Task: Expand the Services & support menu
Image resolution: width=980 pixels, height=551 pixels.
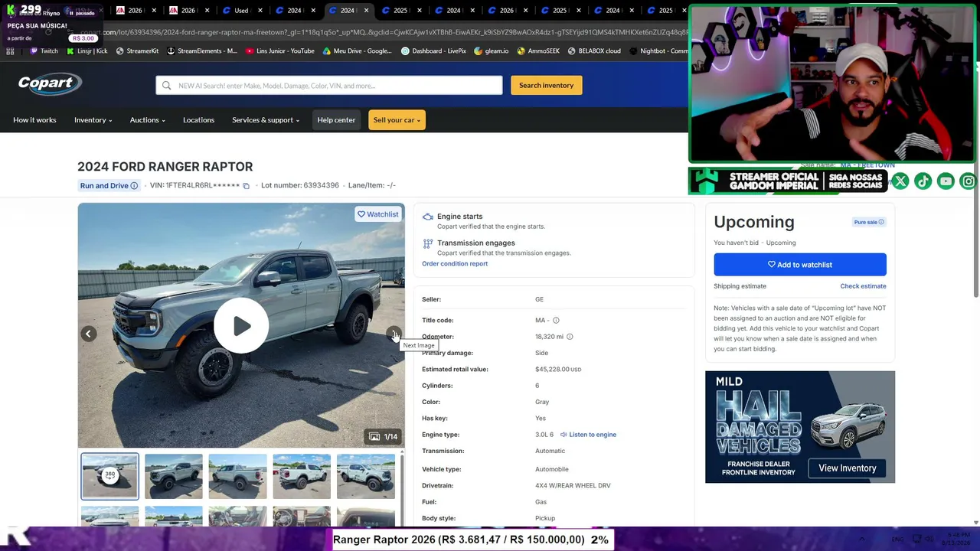Action: pyautogui.click(x=266, y=120)
